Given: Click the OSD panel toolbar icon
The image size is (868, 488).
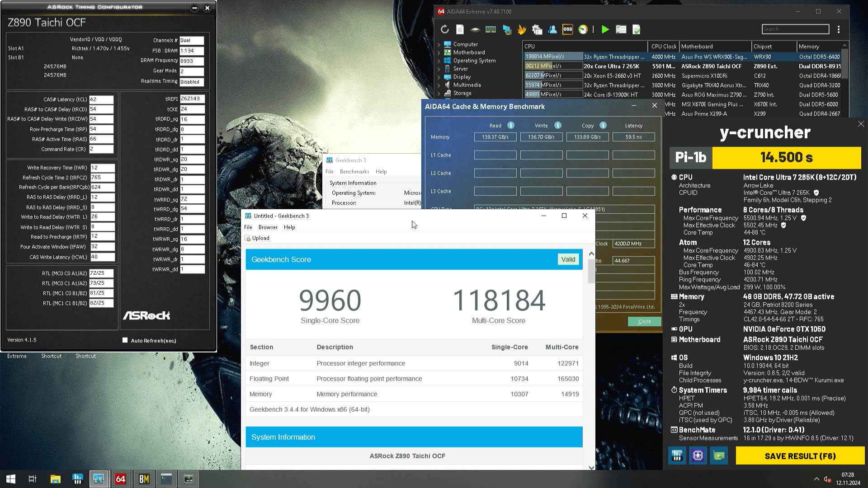Looking at the screenshot, I should click(x=567, y=29).
